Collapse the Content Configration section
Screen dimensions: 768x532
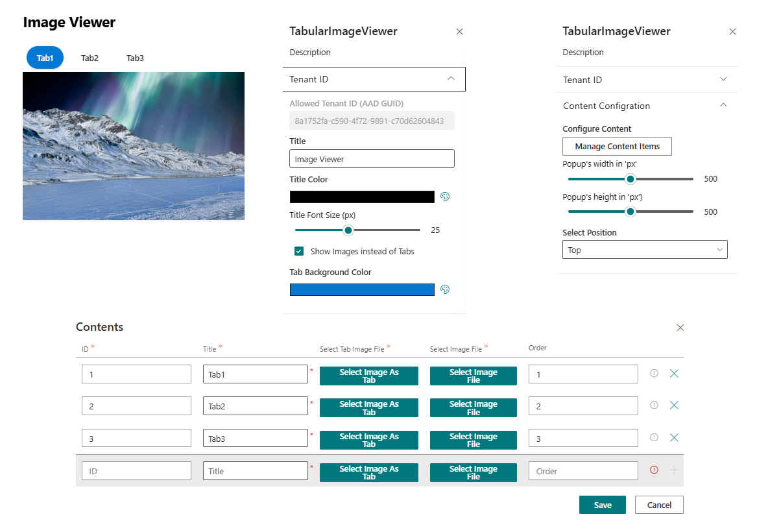coord(724,106)
